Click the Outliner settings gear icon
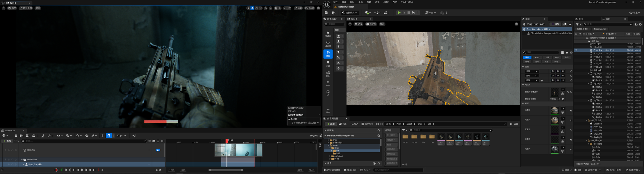 click(641, 24)
